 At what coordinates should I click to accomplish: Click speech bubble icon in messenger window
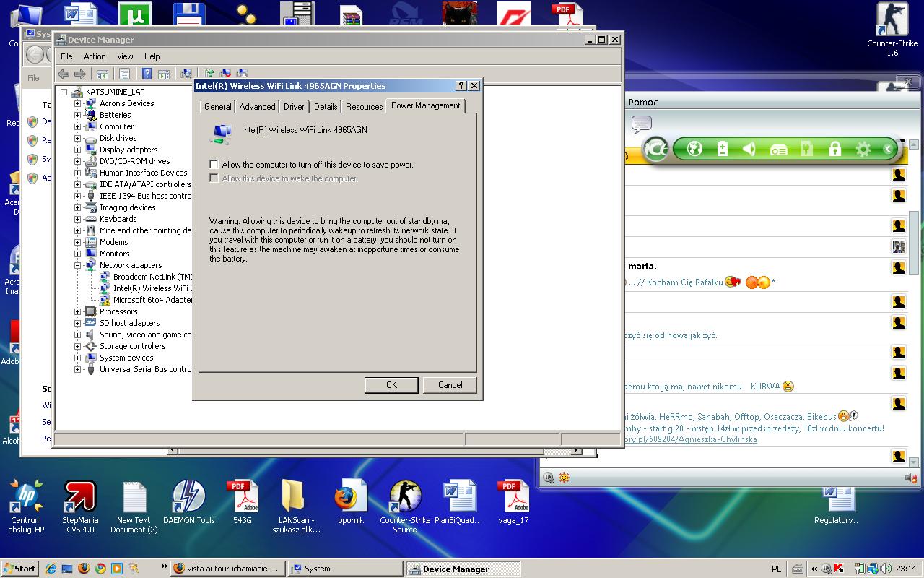pyautogui.click(x=641, y=124)
